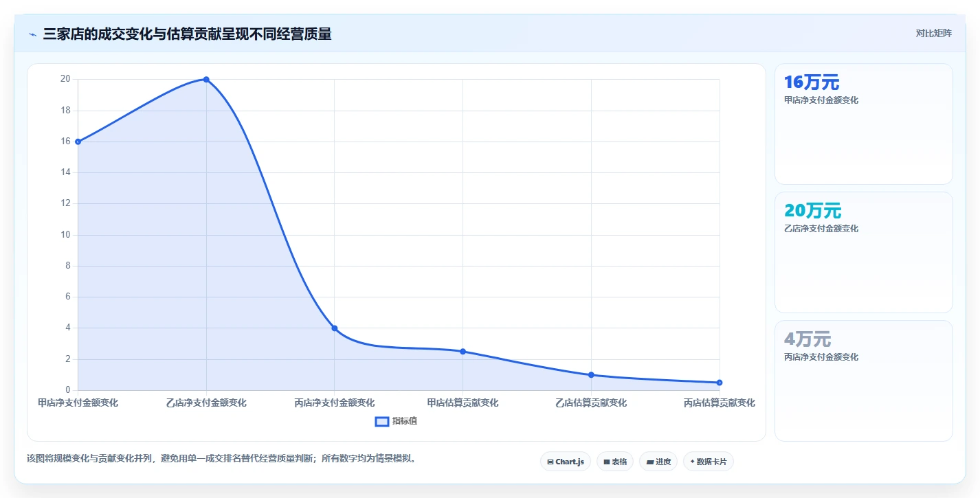Click the 16万元 card caption 甲店净支付金额变化
Image resolution: width=980 pixels, height=498 pixels.
point(821,100)
